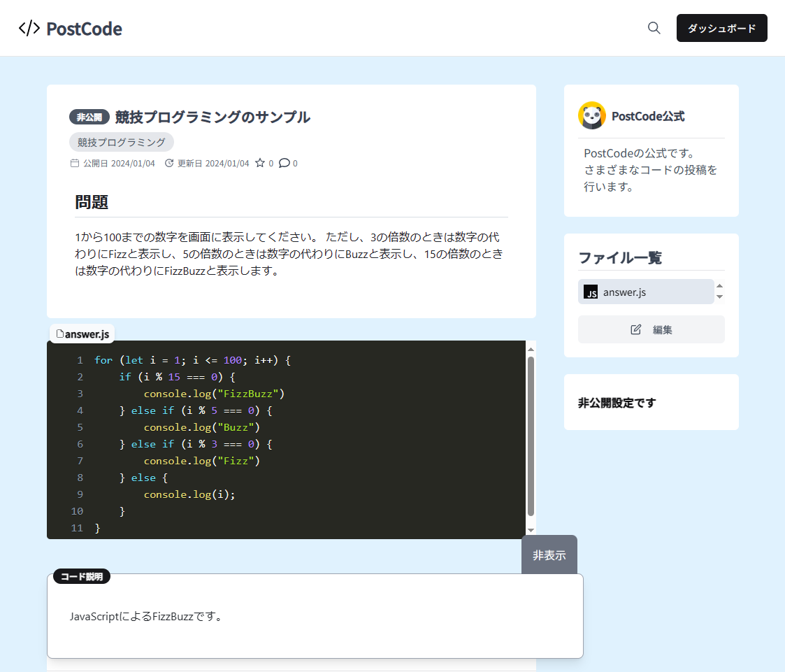Click the 公開日 2024/01/04 date text
This screenshot has height=672, width=785.
[x=119, y=163]
